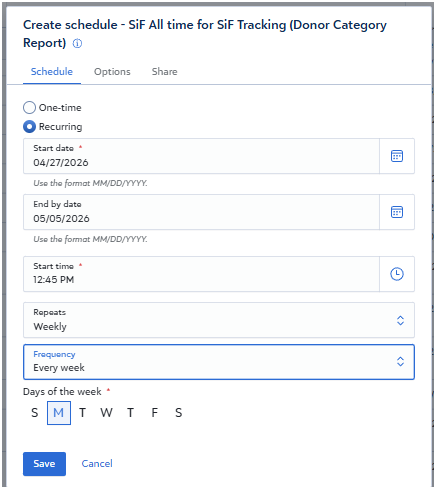The image size is (436, 489).
Task: Select the Recurring radio option
Action: point(29,127)
